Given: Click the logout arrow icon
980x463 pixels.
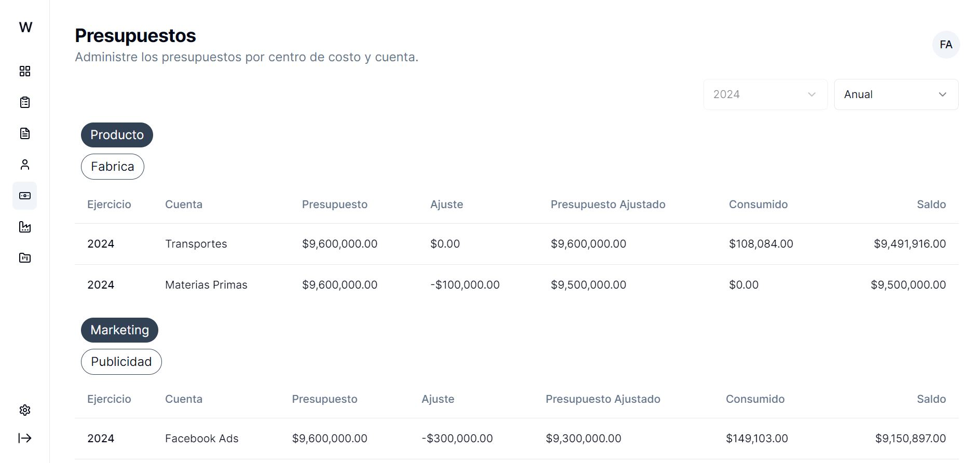Looking at the screenshot, I should point(25,438).
